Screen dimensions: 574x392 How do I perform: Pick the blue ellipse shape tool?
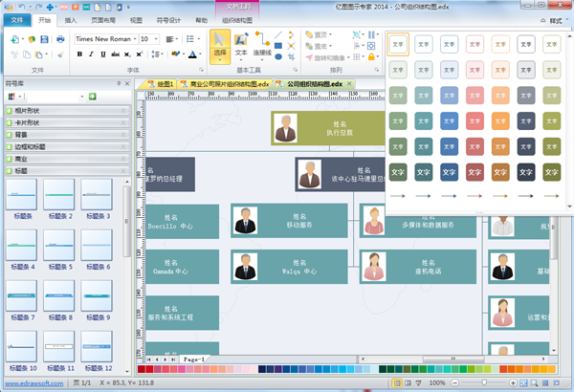tap(278, 56)
